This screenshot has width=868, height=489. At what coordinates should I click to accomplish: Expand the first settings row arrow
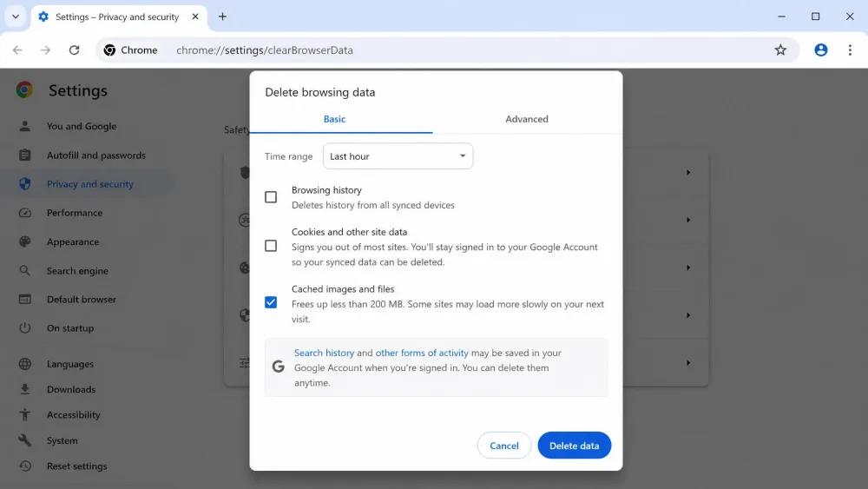coord(688,172)
